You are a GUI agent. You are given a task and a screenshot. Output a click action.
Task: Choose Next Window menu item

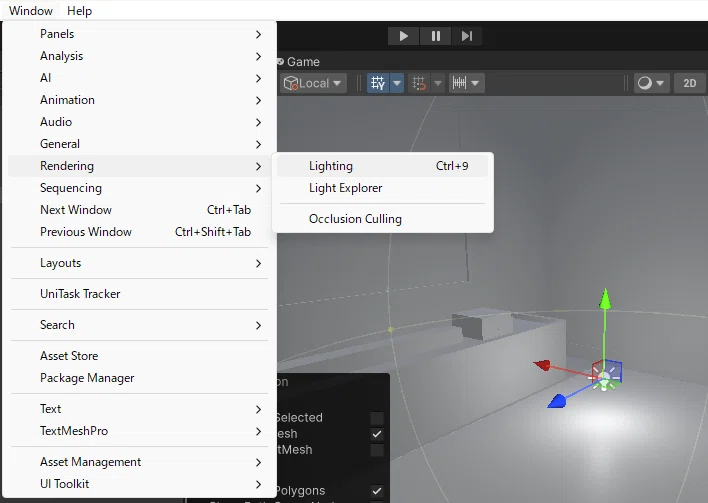click(x=139, y=210)
